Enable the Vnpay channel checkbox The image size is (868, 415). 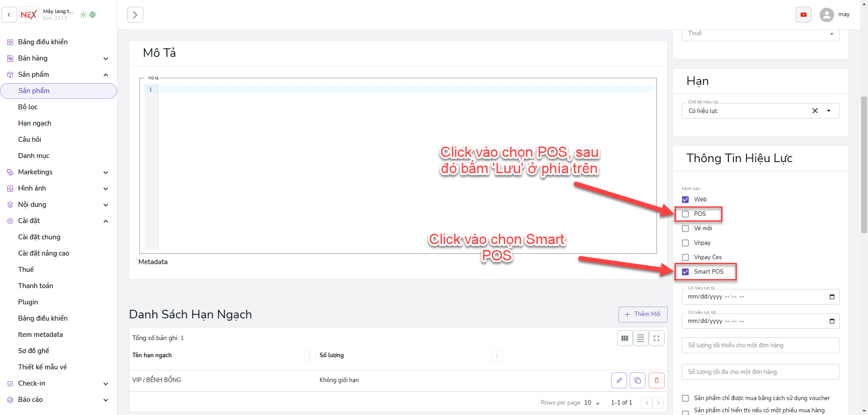(685, 243)
